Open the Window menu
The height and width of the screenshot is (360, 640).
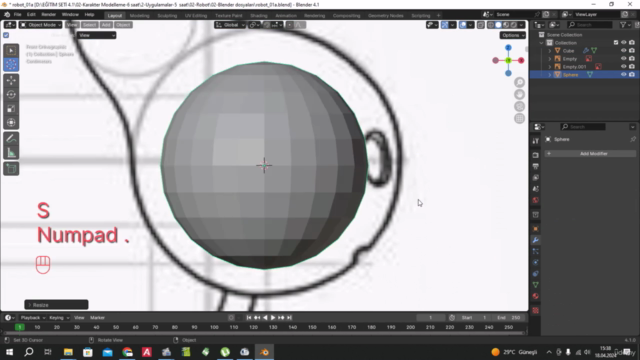(x=70, y=15)
